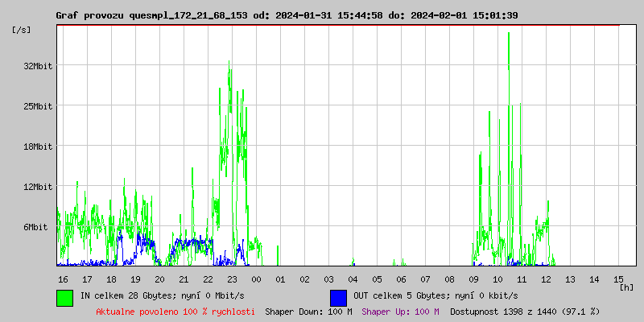Screen dimensions: 644x322
Task: Click the purple 'Shaper Up: 100 M' text
Action: [x=400, y=312]
